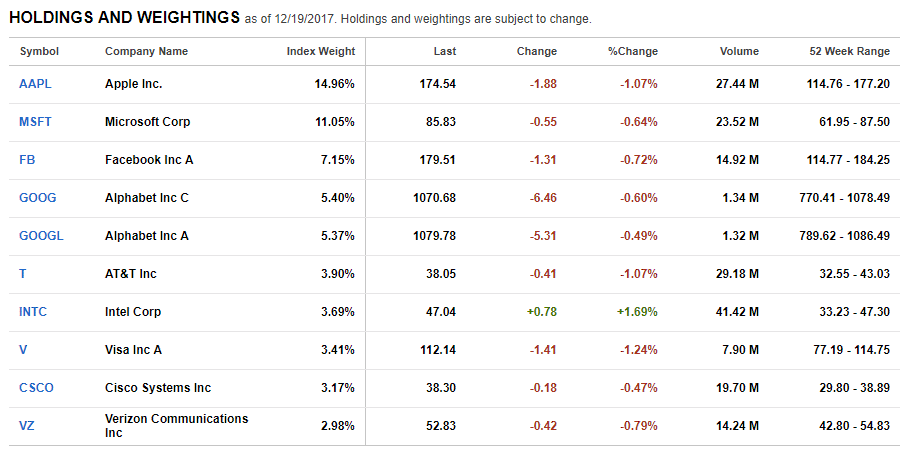Click the V symbol for Visa

(23, 350)
